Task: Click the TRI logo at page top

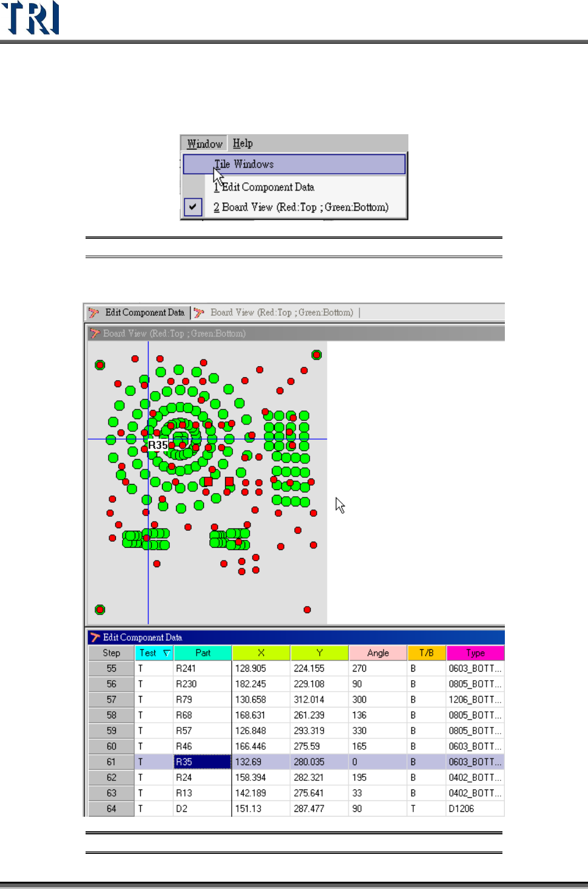Action: 30,18
